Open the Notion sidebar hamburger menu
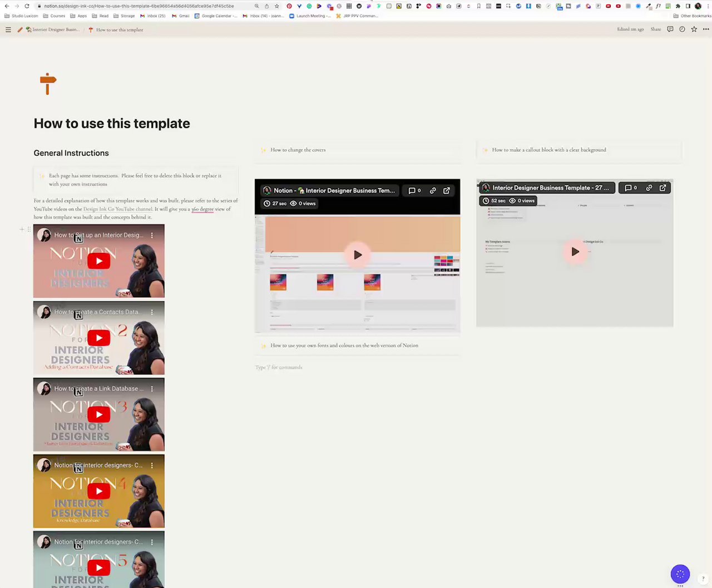This screenshot has width=712, height=588. [x=8, y=29]
